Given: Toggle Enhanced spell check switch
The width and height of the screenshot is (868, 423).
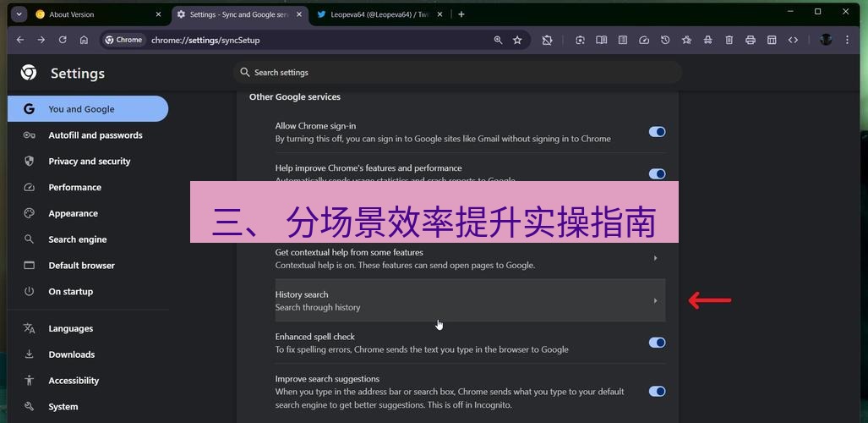Looking at the screenshot, I should click(657, 343).
